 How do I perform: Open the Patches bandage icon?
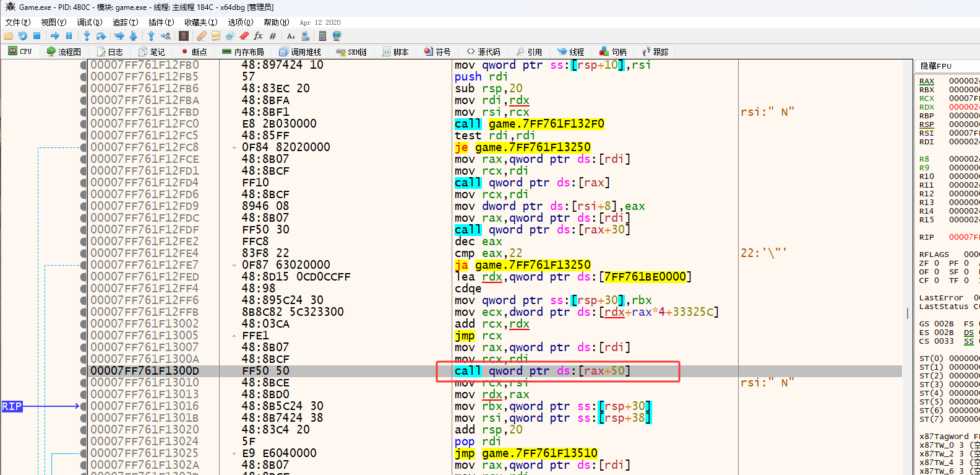tap(202, 36)
